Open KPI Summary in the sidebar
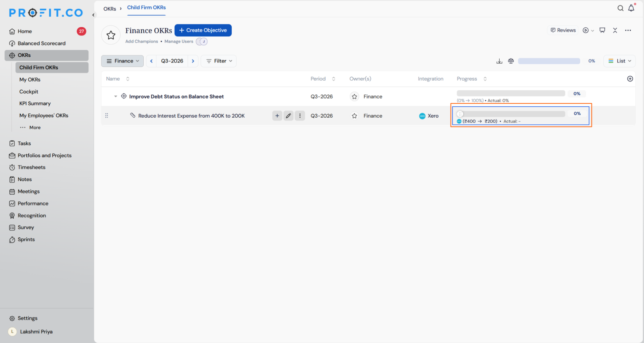This screenshot has height=343, width=644. click(35, 103)
